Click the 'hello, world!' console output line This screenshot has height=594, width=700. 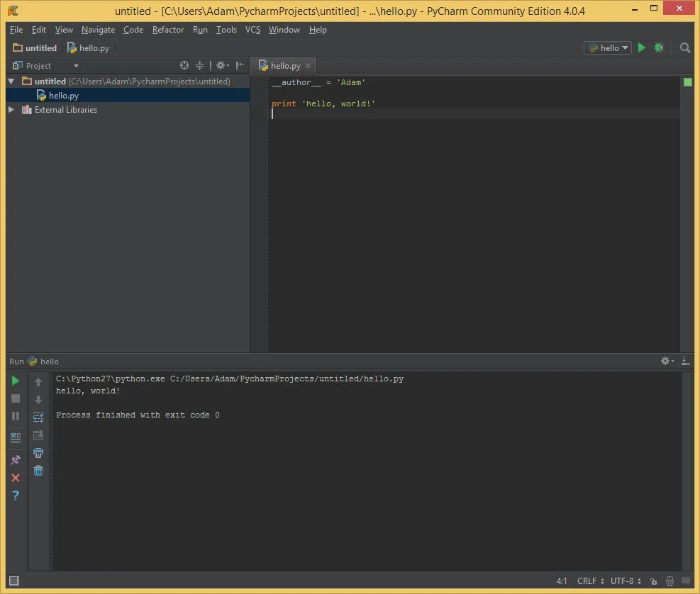click(88, 391)
